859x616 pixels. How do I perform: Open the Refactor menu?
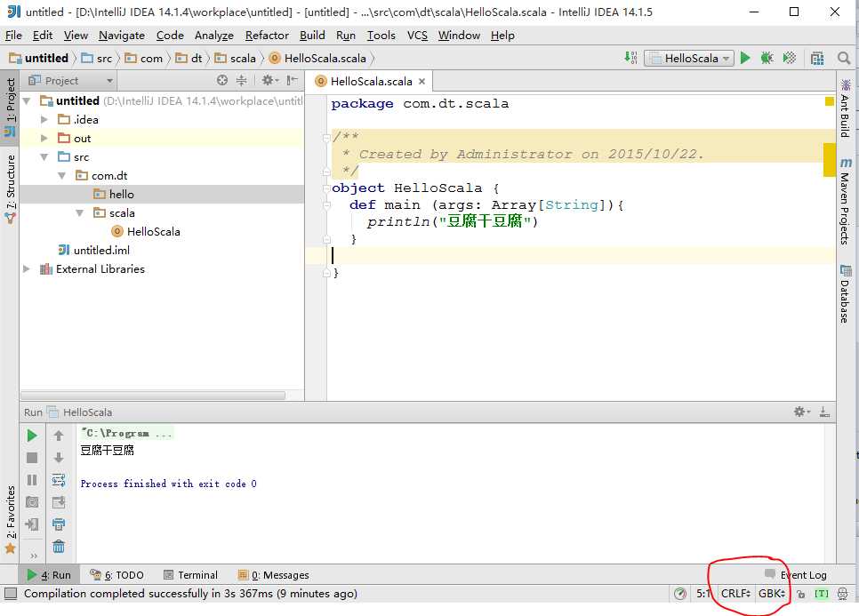pyautogui.click(x=267, y=35)
